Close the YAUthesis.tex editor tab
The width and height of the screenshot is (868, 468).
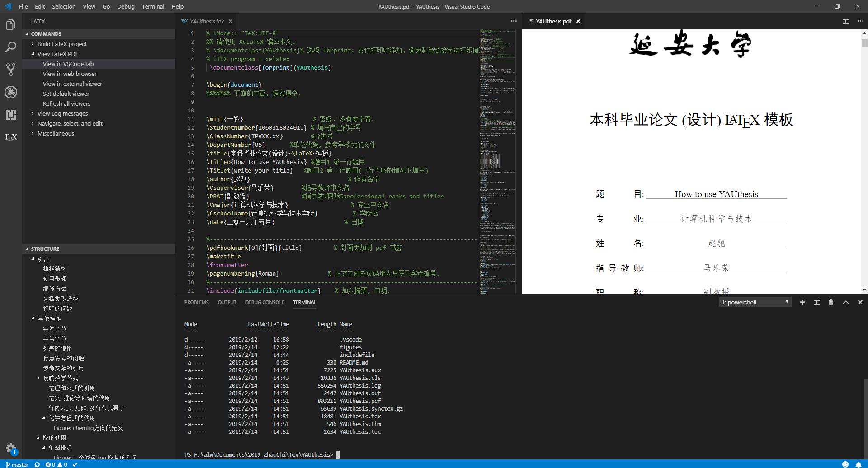231,21
